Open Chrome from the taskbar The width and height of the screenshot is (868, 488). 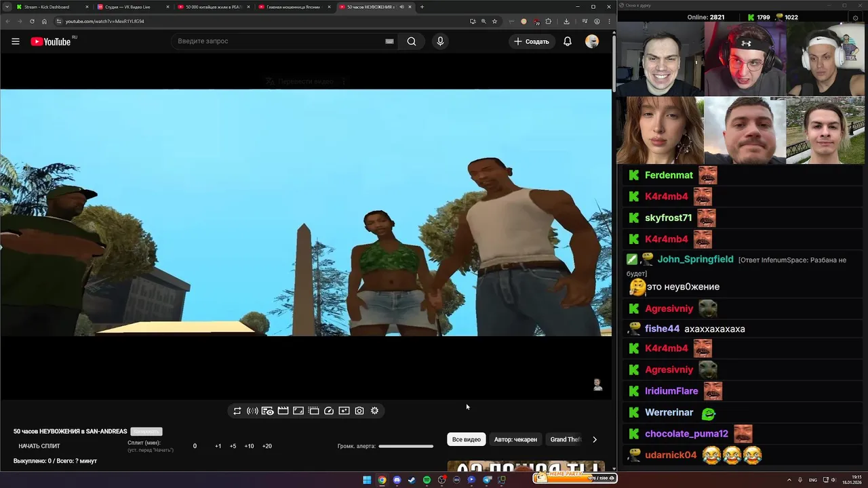[x=382, y=480]
